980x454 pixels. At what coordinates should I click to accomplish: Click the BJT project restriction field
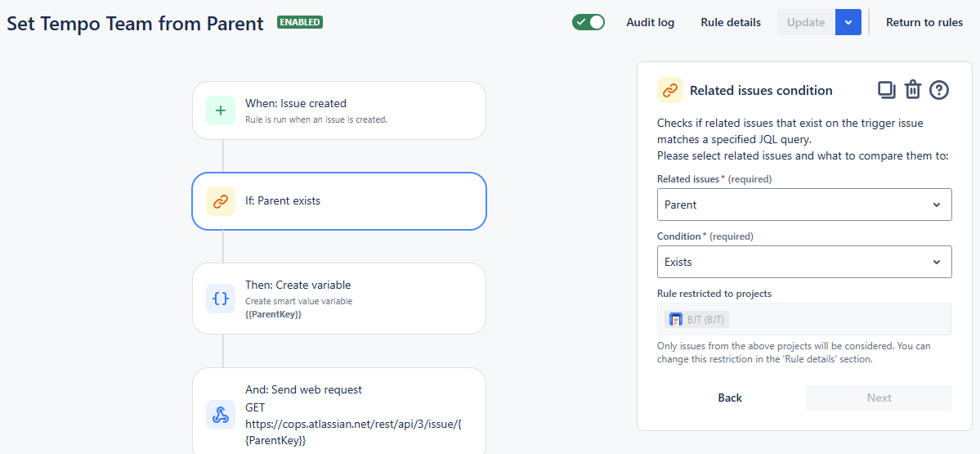click(804, 319)
